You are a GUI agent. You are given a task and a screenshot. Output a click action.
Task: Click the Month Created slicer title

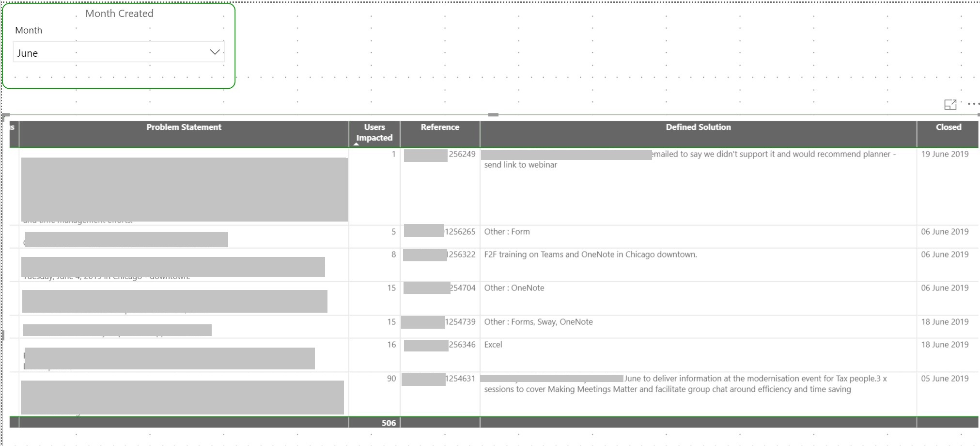pyautogui.click(x=119, y=14)
